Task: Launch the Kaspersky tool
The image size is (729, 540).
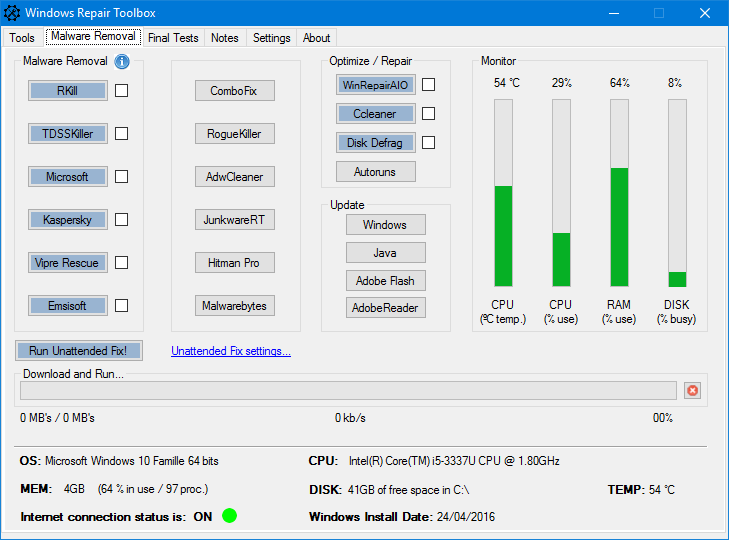Action: coord(68,220)
